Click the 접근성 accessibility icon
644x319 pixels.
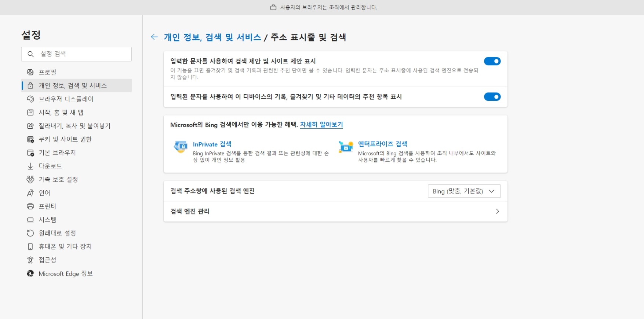30,260
